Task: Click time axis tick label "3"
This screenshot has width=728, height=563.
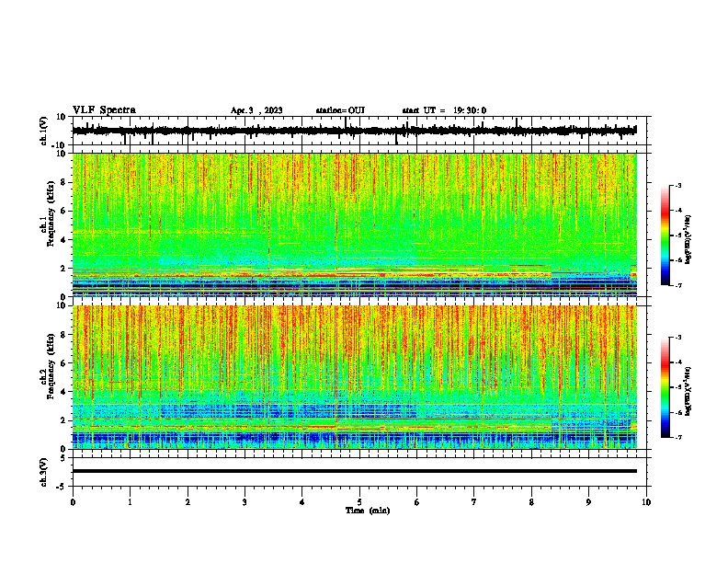Action: (x=245, y=502)
